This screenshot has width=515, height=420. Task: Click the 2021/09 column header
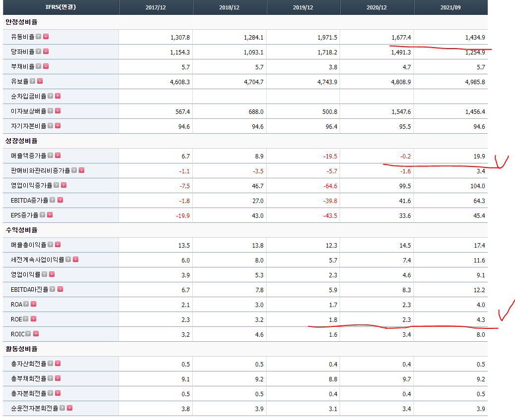(451, 7)
